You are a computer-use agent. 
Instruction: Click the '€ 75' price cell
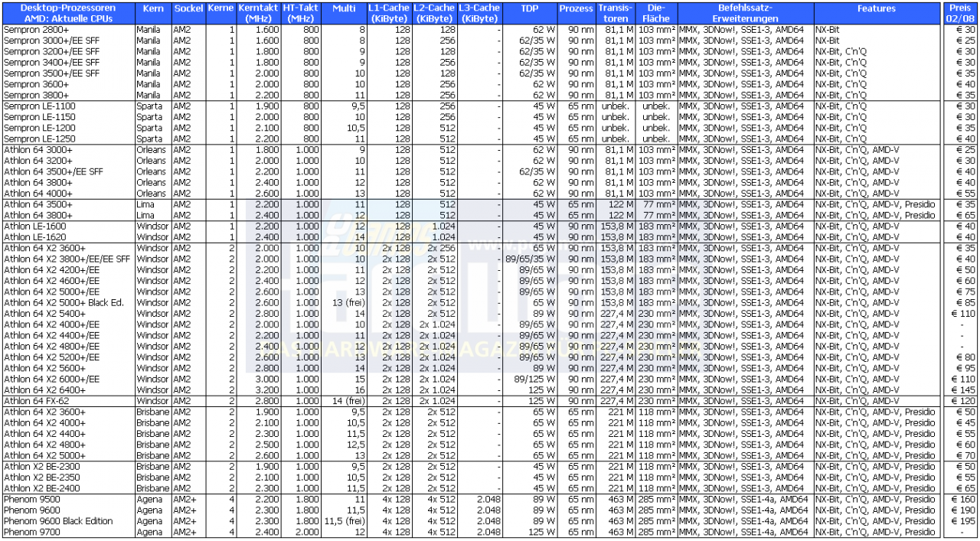[966, 292]
